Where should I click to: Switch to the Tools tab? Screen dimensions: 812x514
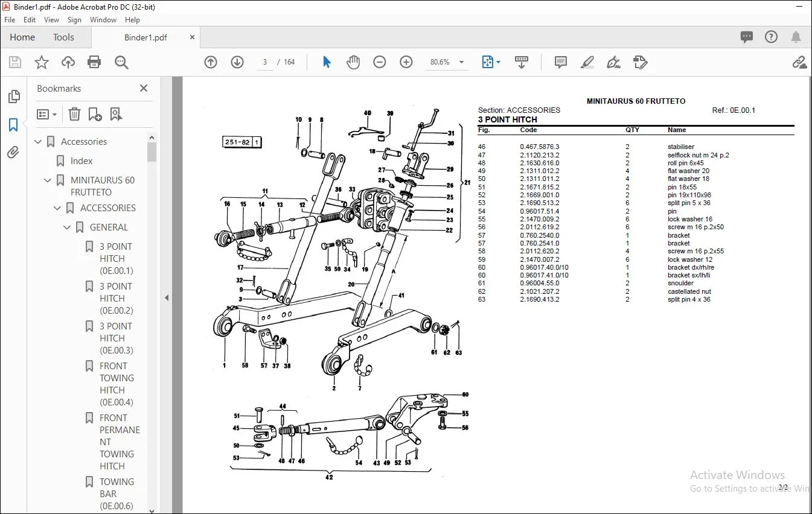tap(63, 37)
